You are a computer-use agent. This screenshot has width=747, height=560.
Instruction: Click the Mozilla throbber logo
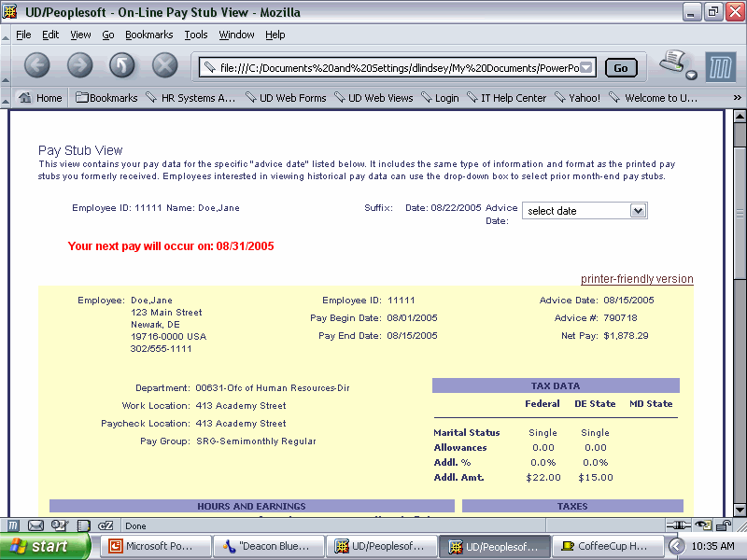pyautogui.click(x=720, y=67)
